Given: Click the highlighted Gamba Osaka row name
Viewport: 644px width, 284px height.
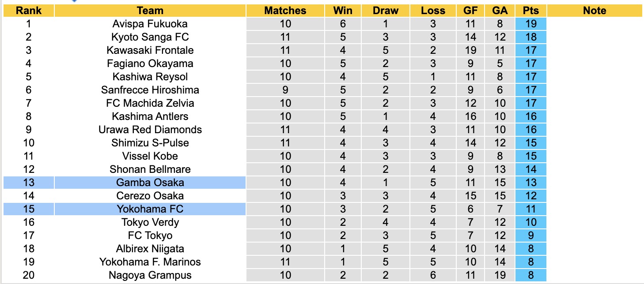Looking at the screenshot, I should (x=150, y=183).
